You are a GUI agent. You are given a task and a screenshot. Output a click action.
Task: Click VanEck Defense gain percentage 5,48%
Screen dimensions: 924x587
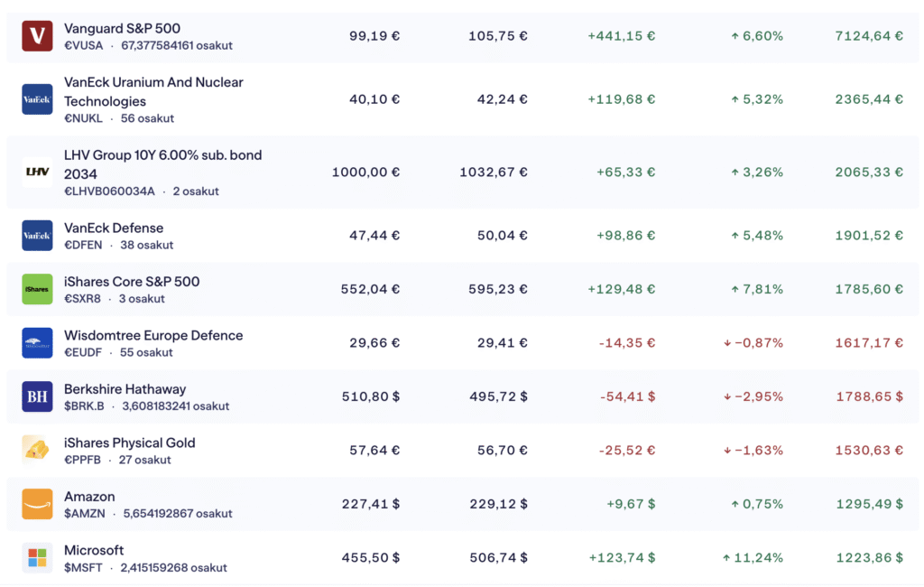click(x=757, y=236)
